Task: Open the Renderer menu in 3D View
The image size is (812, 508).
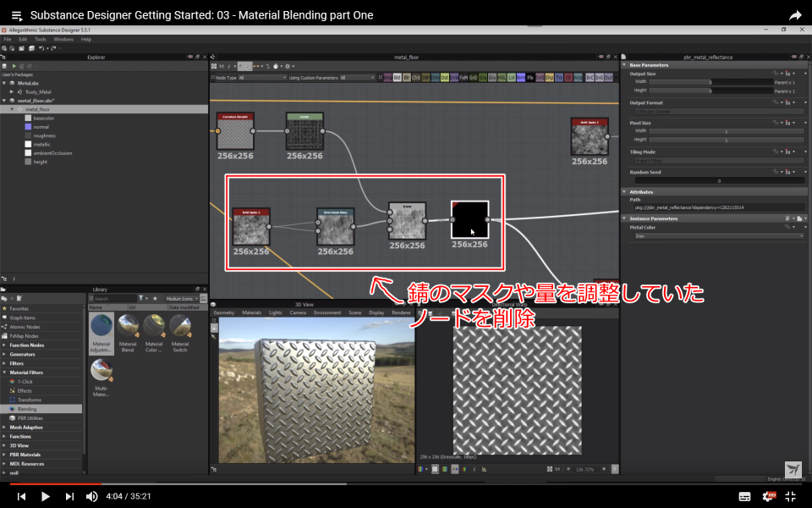Action: [401, 312]
